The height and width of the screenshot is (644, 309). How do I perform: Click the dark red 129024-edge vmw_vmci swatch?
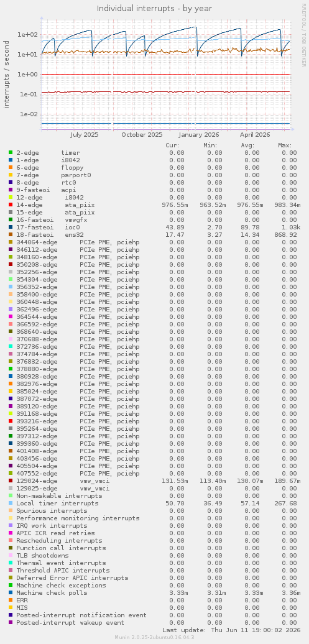(x=11, y=481)
